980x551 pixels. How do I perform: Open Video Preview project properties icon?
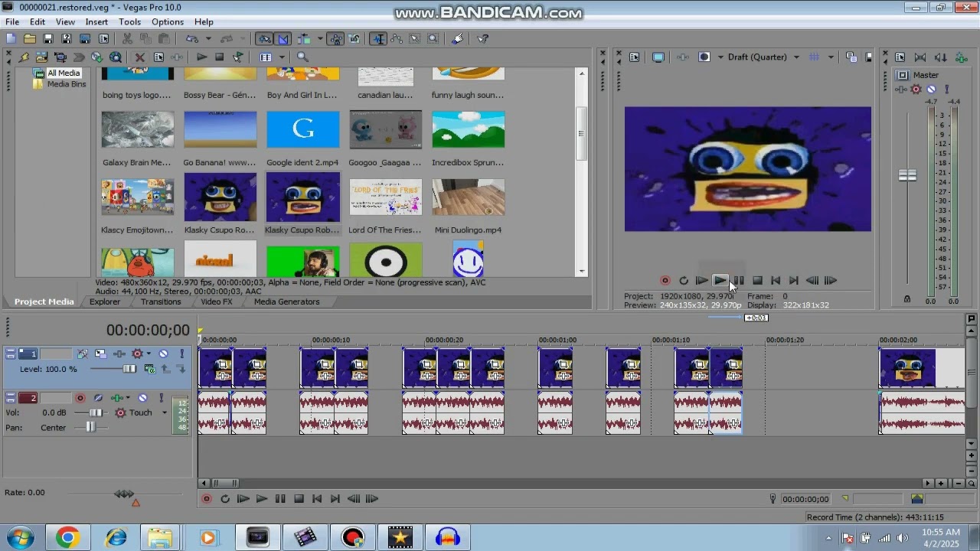point(634,57)
